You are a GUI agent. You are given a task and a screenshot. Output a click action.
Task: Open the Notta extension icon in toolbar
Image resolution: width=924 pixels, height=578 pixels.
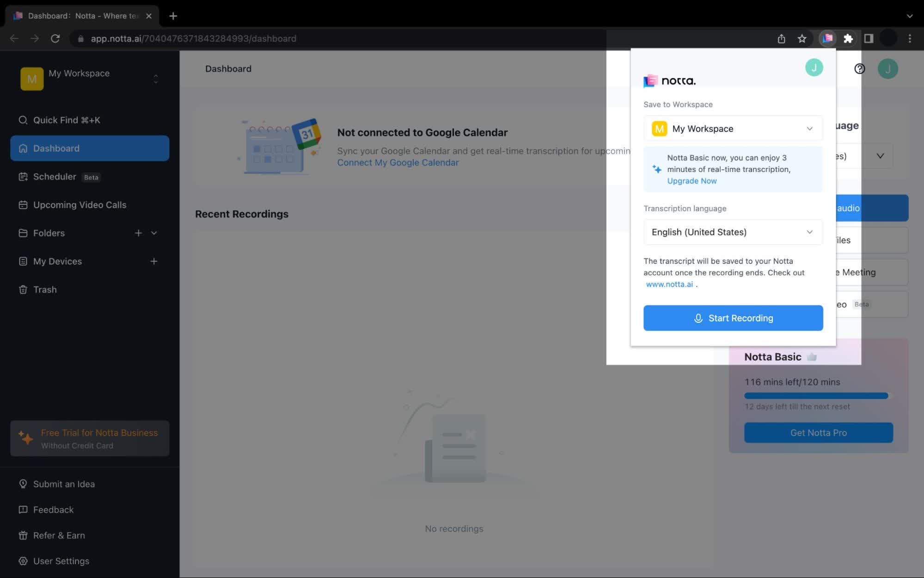tap(827, 38)
